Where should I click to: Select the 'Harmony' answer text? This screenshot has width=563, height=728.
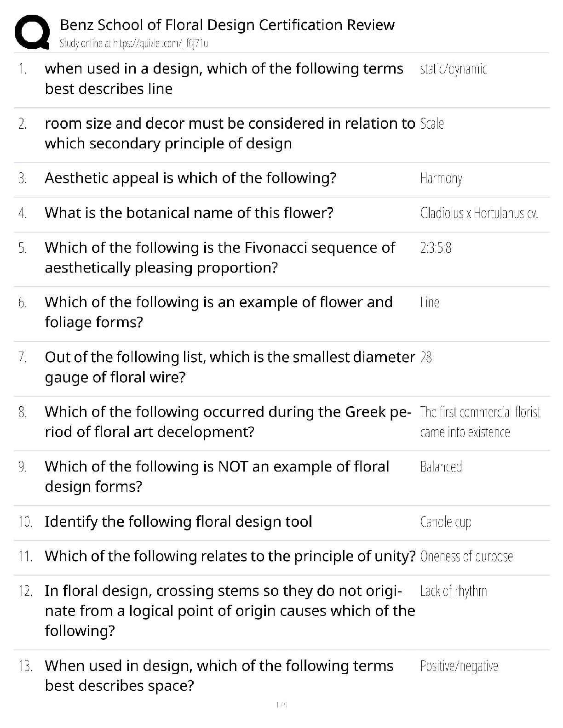click(441, 178)
